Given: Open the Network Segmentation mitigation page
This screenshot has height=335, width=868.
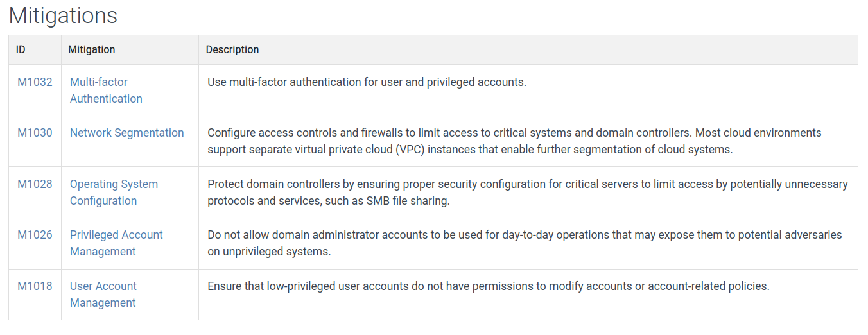Looking at the screenshot, I should pos(126,133).
